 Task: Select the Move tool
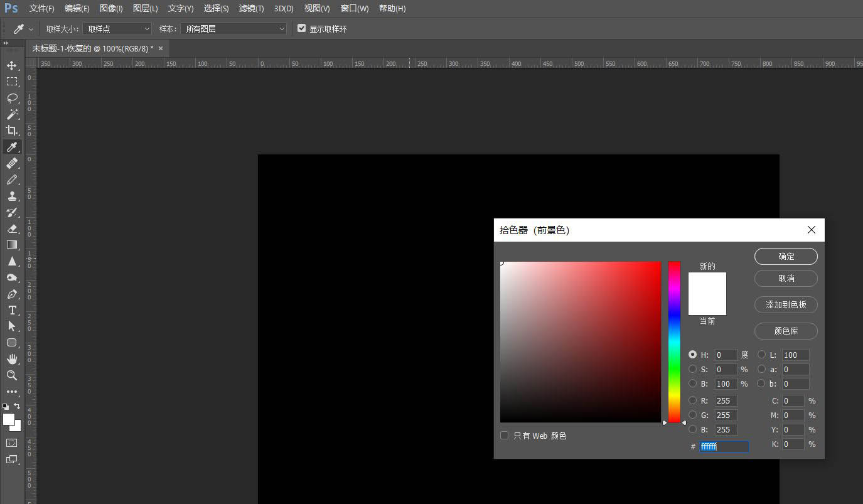(x=12, y=65)
